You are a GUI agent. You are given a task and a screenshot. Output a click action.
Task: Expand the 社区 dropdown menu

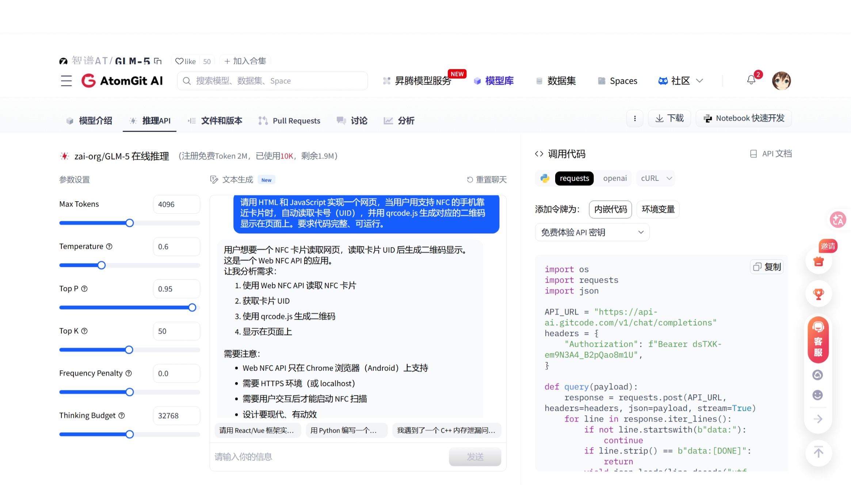click(x=680, y=81)
